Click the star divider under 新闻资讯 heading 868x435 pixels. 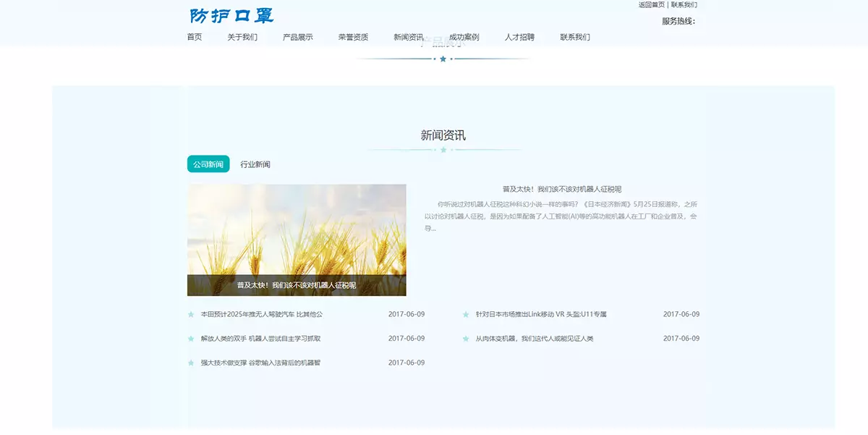click(x=443, y=149)
